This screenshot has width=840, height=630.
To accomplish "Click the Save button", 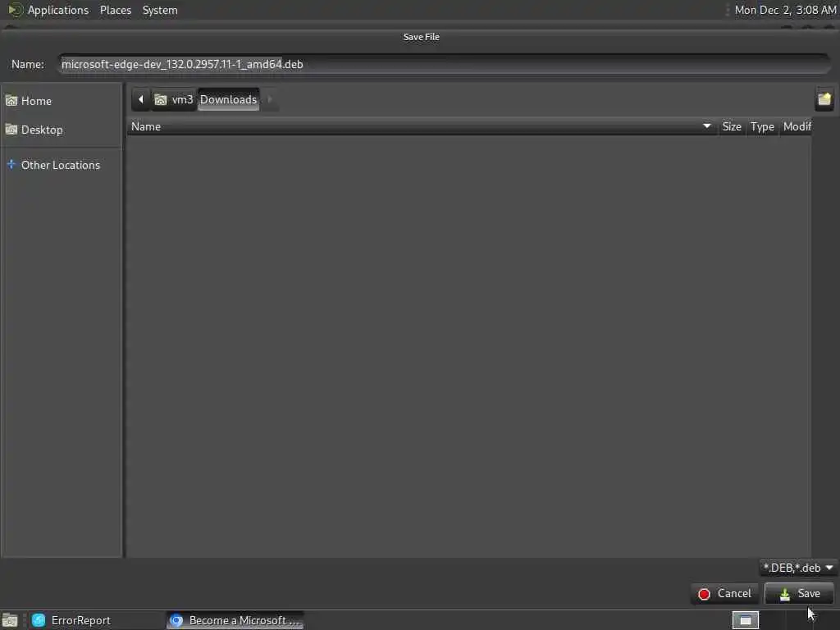I will (799, 593).
